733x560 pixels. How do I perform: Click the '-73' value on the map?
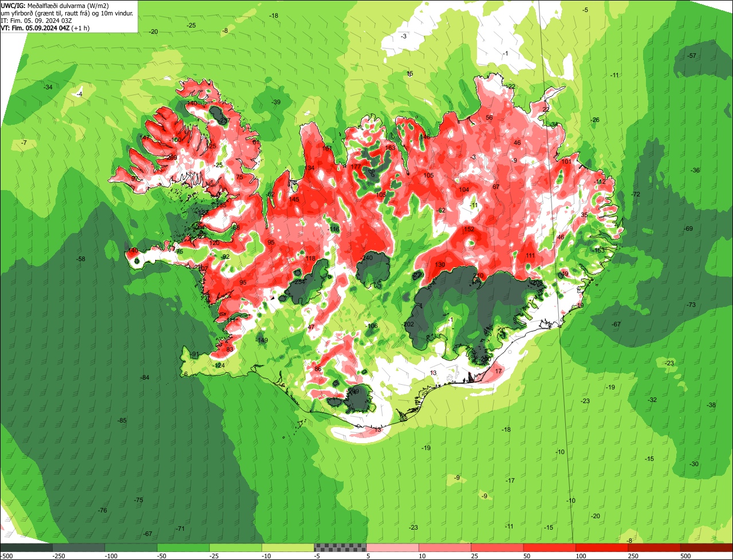pyautogui.click(x=691, y=305)
